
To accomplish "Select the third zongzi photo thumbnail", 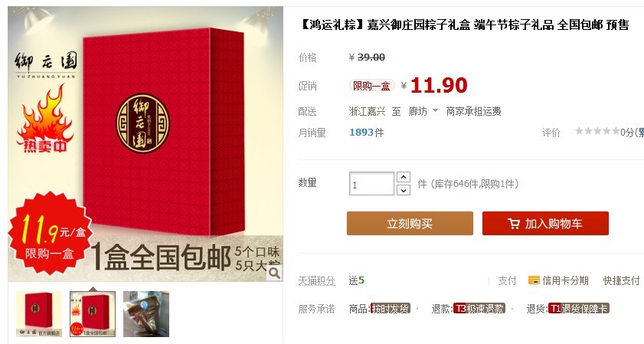I will [146, 314].
